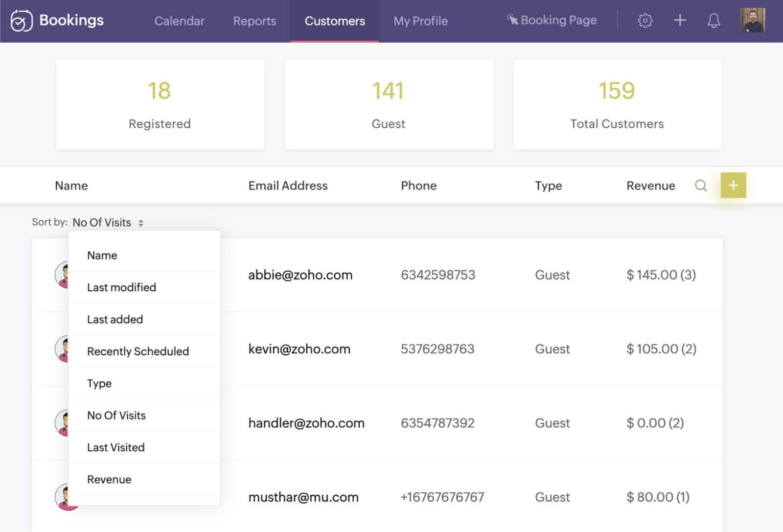Image resolution: width=783 pixels, height=532 pixels.
Task: Switch to My Profile
Action: pyautogui.click(x=420, y=21)
